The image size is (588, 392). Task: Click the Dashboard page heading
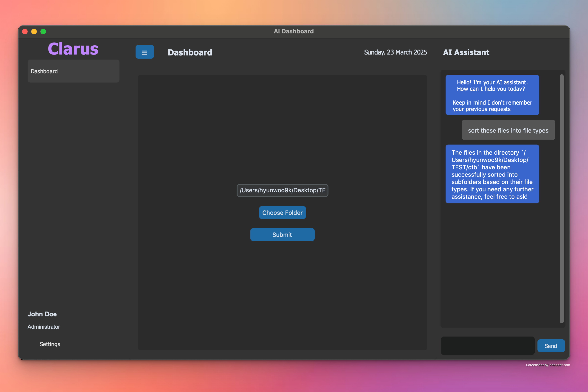(x=190, y=52)
